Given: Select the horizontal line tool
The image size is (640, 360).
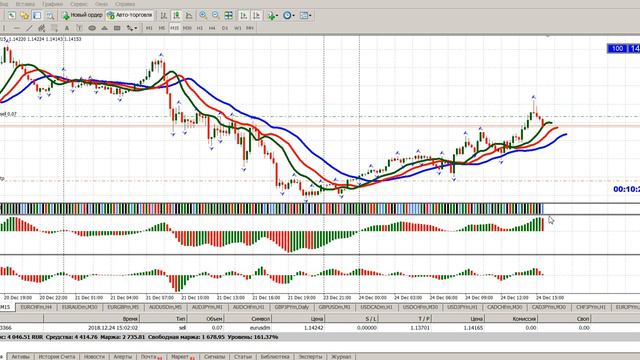Looking at the screenshot, I should [16, 28].
